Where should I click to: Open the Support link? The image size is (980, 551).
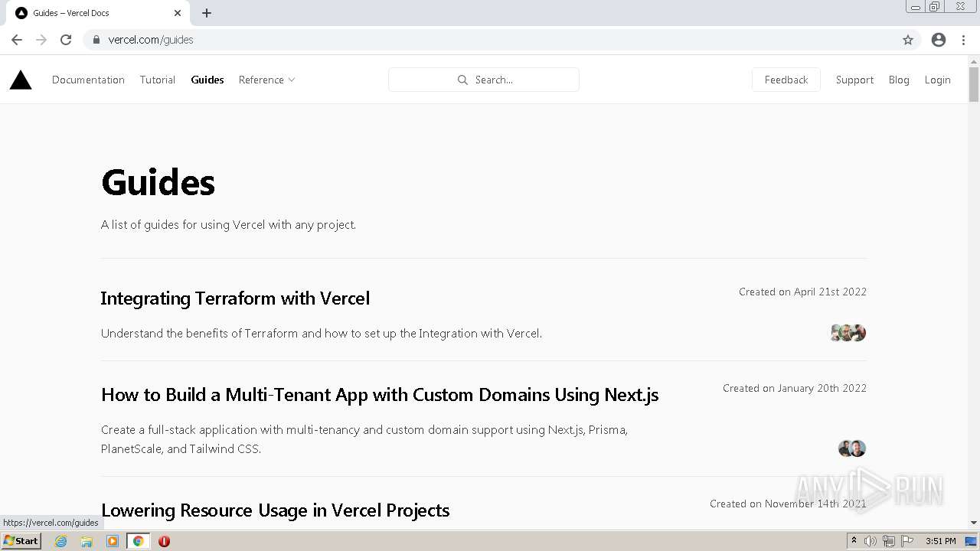click(854, 80)
